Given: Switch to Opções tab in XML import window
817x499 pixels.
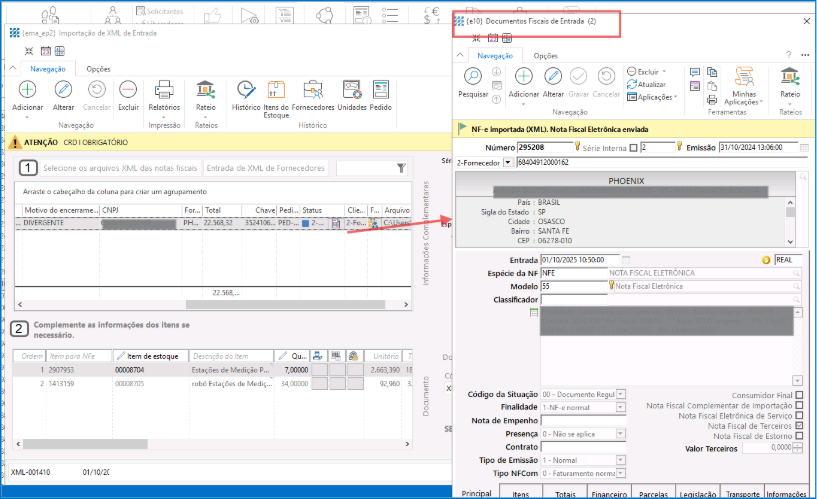Looking at the screenshot, I should click(x=98, y=69).
